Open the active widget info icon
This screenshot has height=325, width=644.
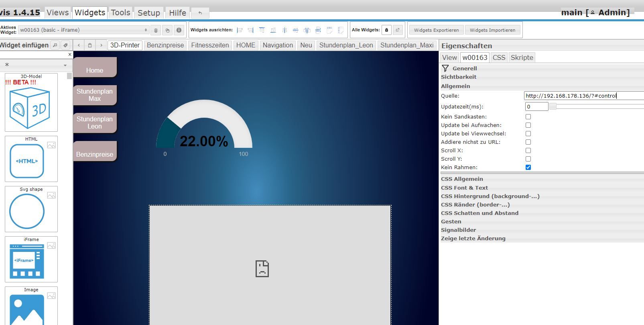[x=179, y=30]
